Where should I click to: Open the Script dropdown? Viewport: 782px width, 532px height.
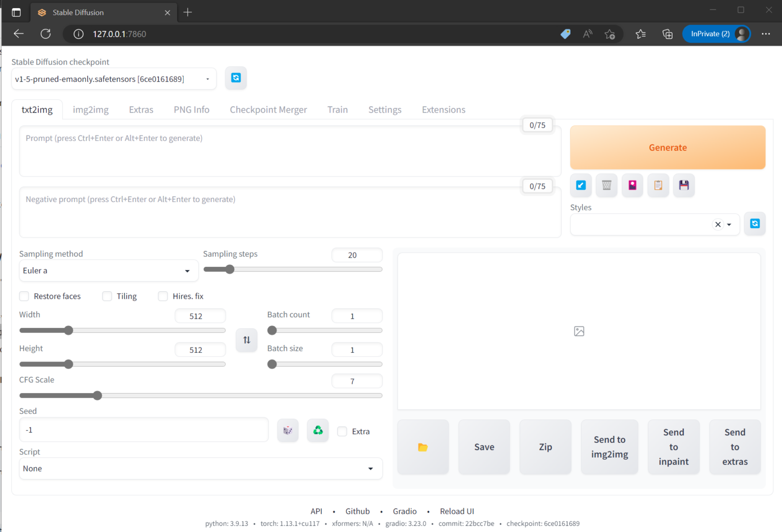pyautogui.click(x=201, y=468)
